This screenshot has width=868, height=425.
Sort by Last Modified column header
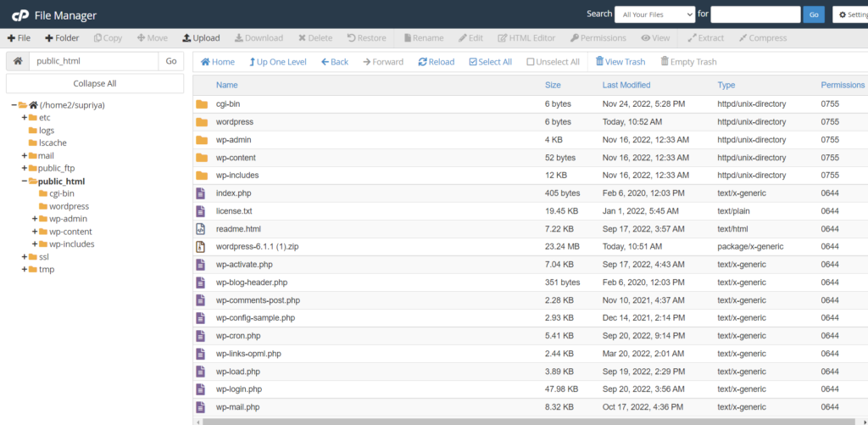[626, 85]
